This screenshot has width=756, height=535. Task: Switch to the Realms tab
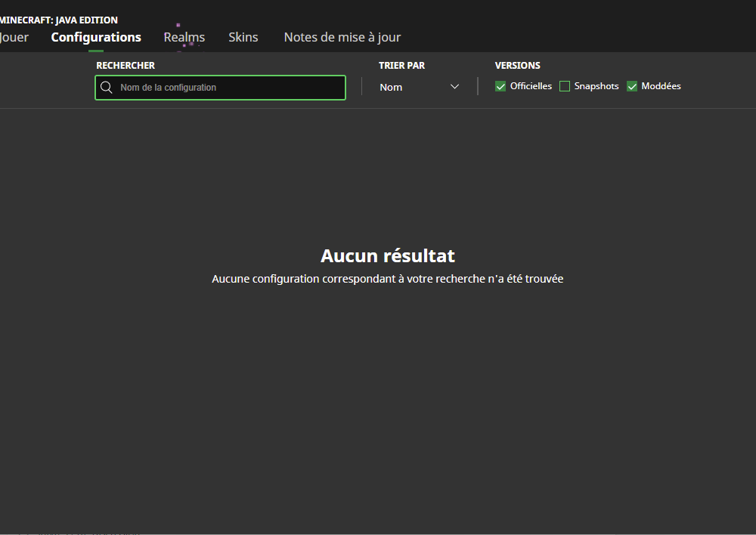coord(184,37)
